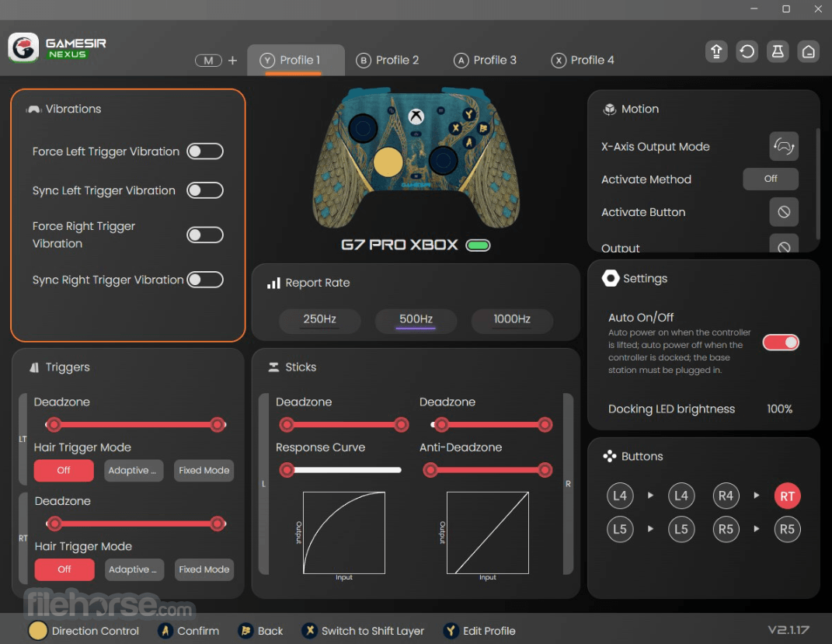Click the G7 Pro Xbox controller image
This screenshot has width=832, height=644.
coord(416,158)
